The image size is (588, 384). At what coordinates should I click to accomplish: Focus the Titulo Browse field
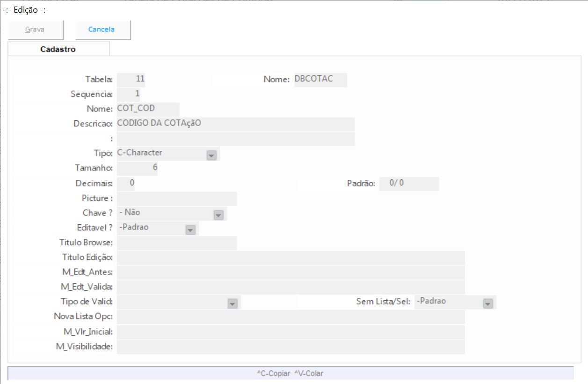177,243
